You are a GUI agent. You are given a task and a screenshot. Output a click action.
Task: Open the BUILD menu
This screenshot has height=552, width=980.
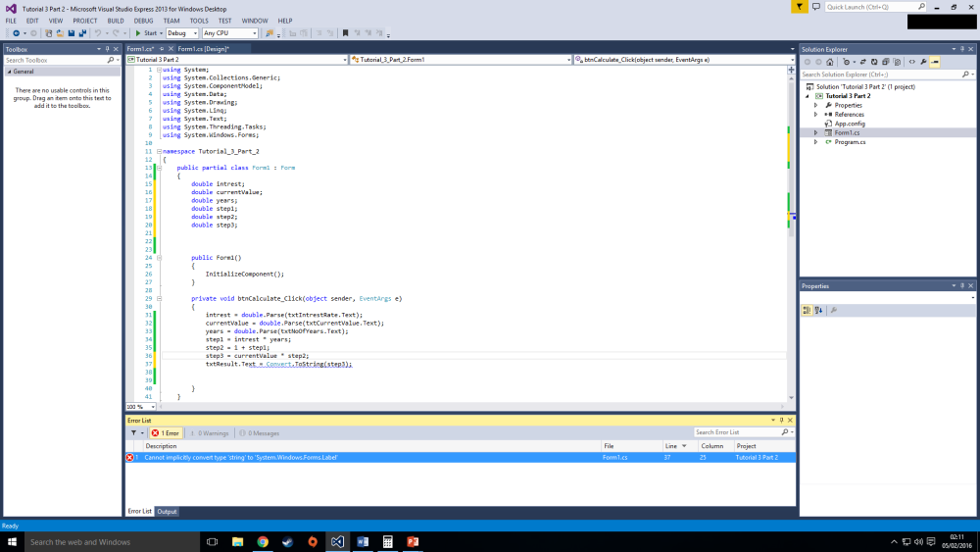click(x=116, y=21)
